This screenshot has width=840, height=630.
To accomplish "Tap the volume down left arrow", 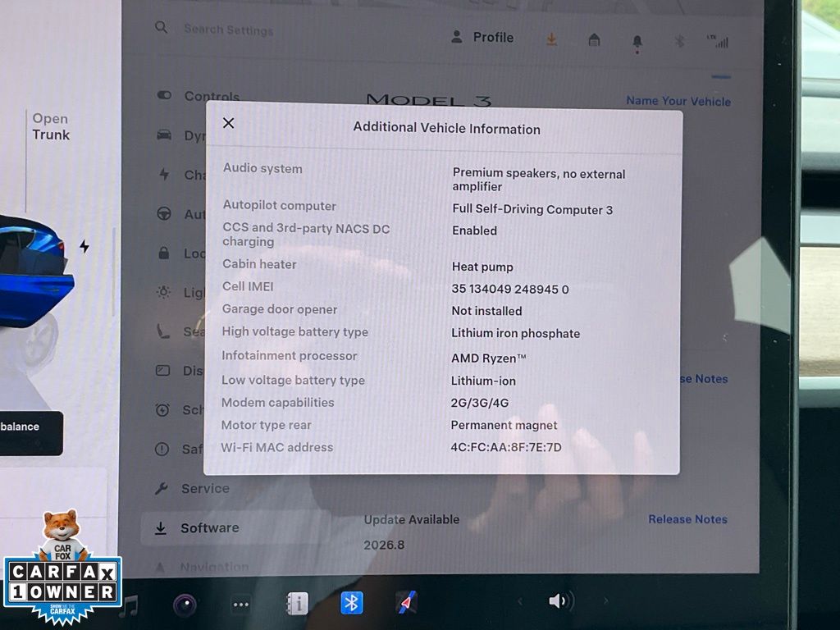I will [519, 601].
